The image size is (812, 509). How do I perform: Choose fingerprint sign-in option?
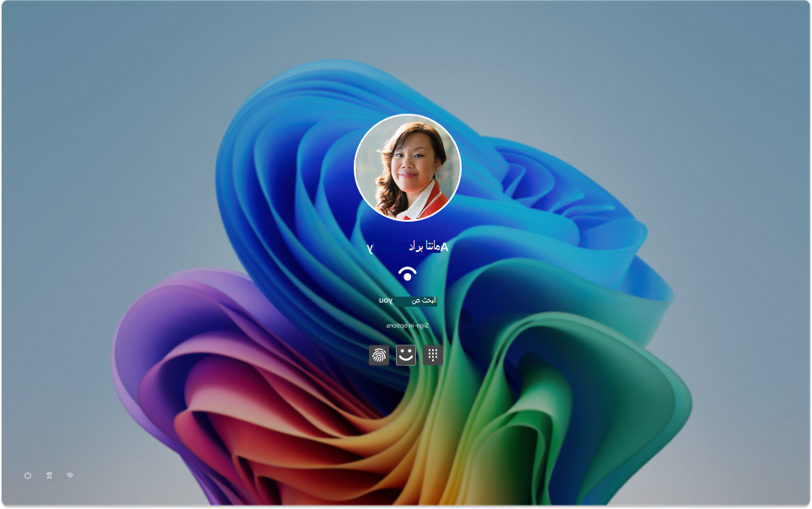point(379,355)
